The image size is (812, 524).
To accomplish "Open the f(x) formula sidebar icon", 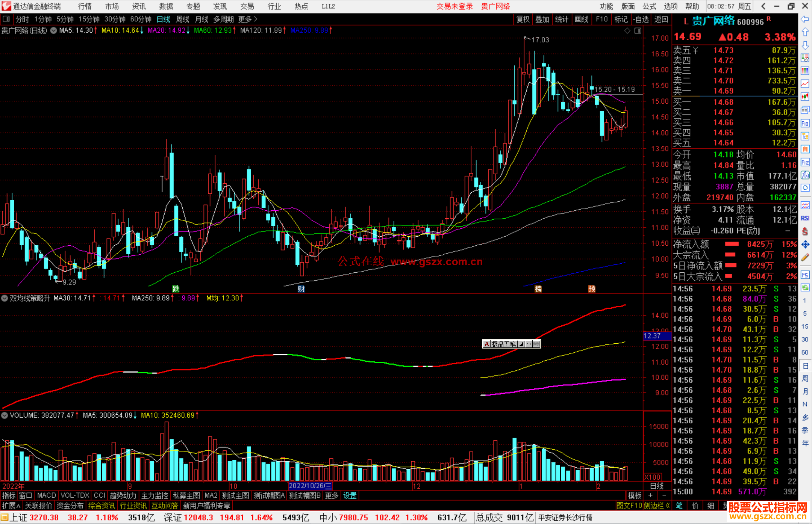I will pyautogui.click(x=805, y=175).
